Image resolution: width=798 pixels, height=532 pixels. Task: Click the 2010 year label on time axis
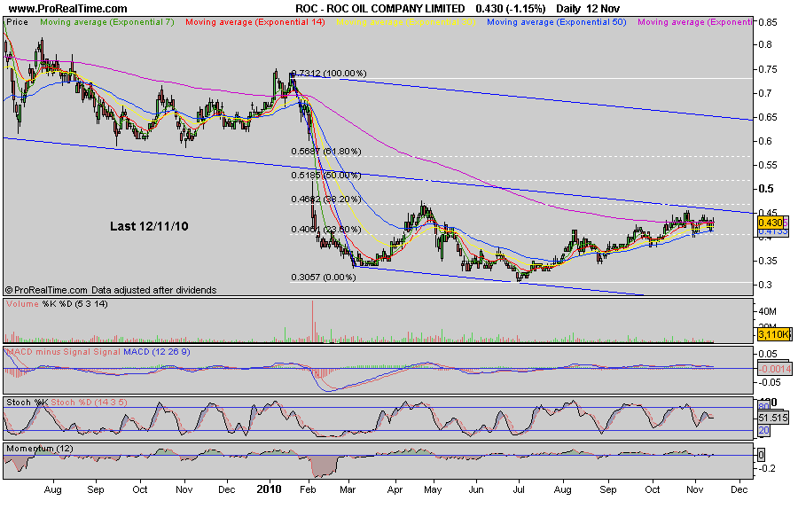click(269, 489)
